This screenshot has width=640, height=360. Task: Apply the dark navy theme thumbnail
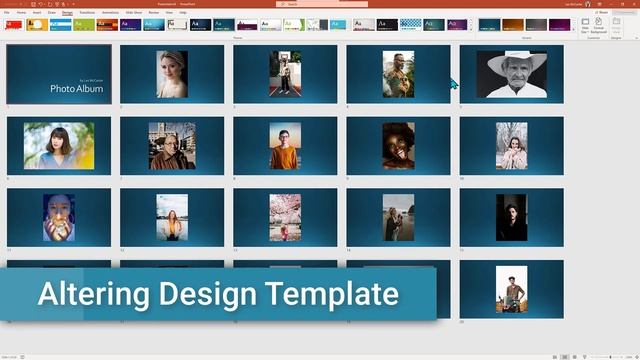point(200,25)
